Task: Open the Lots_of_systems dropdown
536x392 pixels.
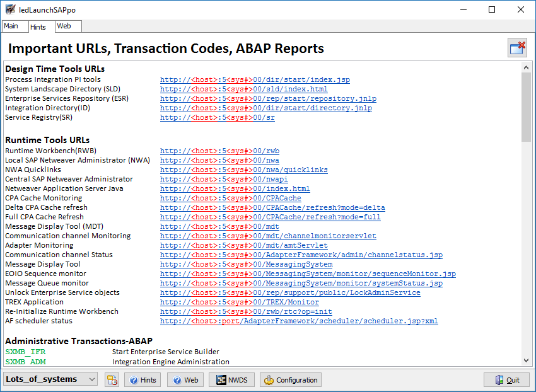Action: [x=50, y=379]
